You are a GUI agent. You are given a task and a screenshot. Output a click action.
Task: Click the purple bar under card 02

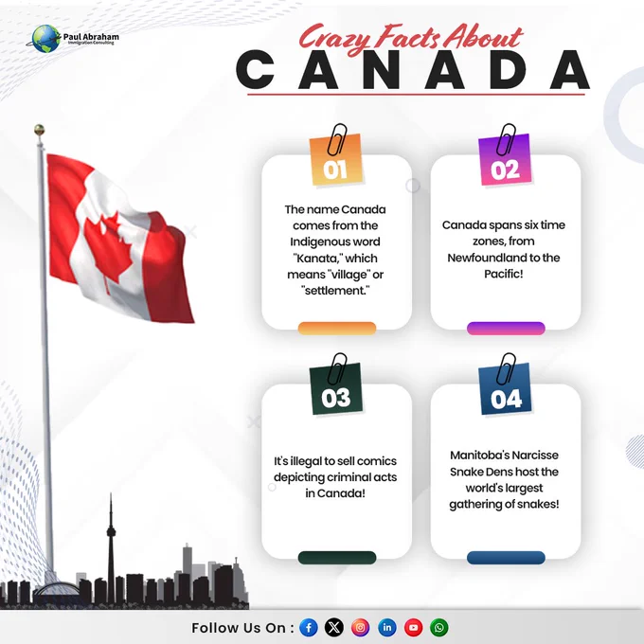click(x=506, y=329)
